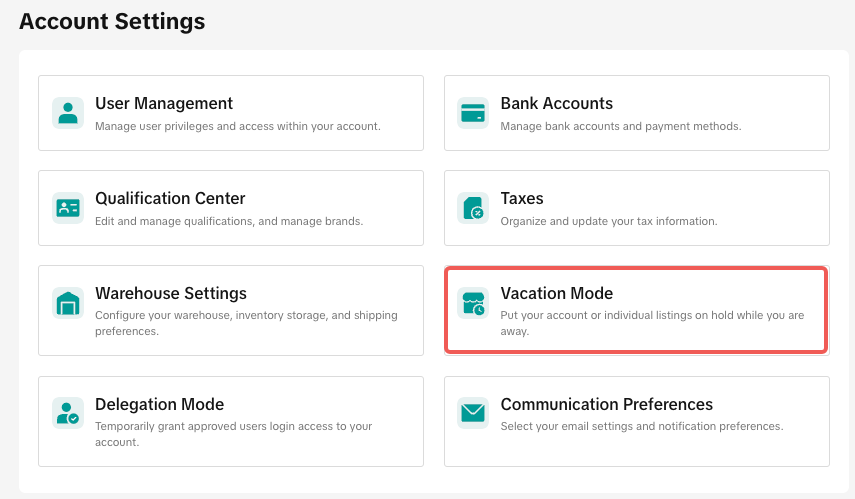Select the Taxes title

tap(522, 198)
